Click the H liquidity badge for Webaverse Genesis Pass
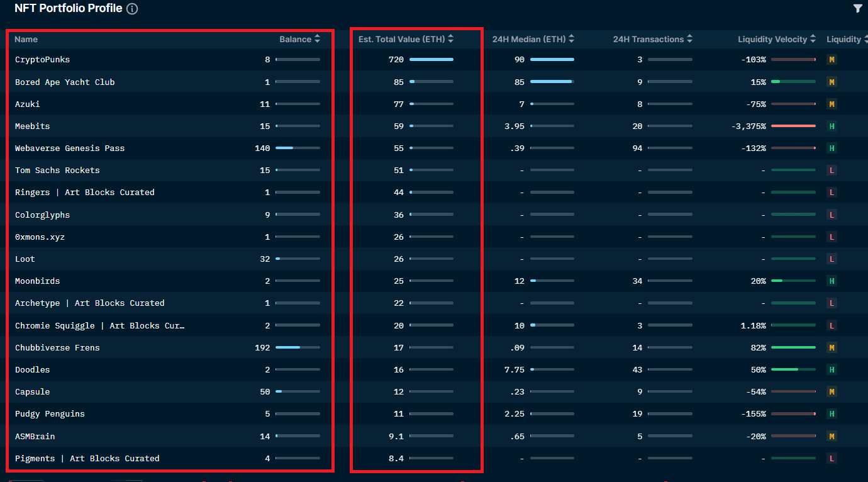868x482 pixels. pyautogui.click(x=832, y=148)
